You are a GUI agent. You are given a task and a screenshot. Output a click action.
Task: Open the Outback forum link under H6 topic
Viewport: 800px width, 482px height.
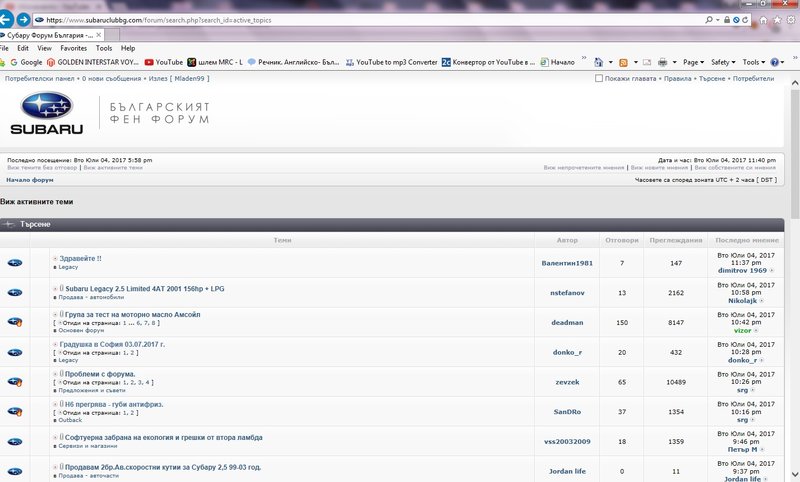[x=70, y=420]
